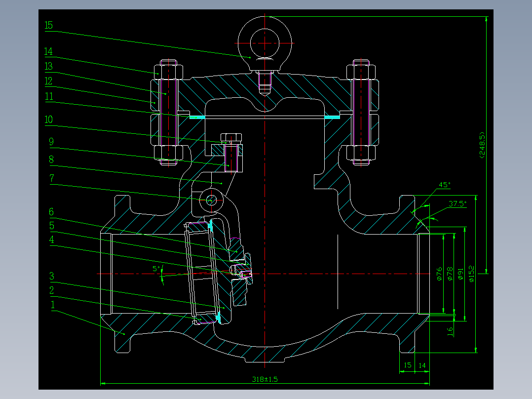Select part callout number 11

[x=49, y=96]
